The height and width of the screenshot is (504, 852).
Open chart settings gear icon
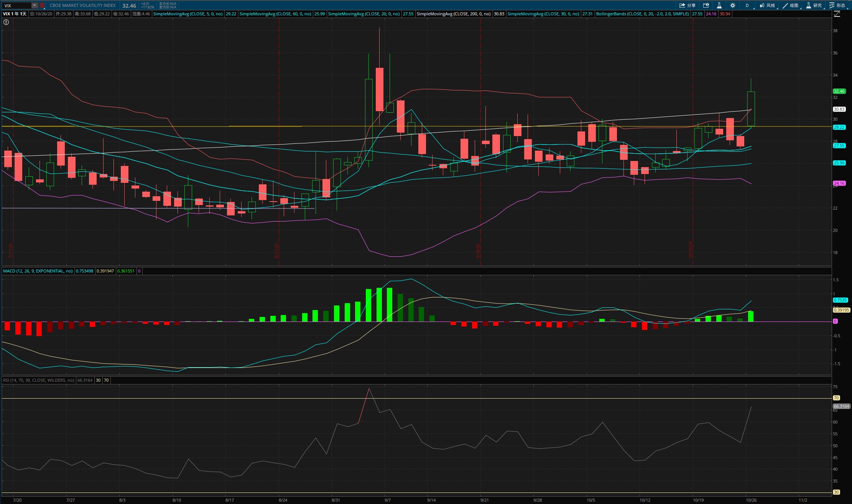point(733,5)
